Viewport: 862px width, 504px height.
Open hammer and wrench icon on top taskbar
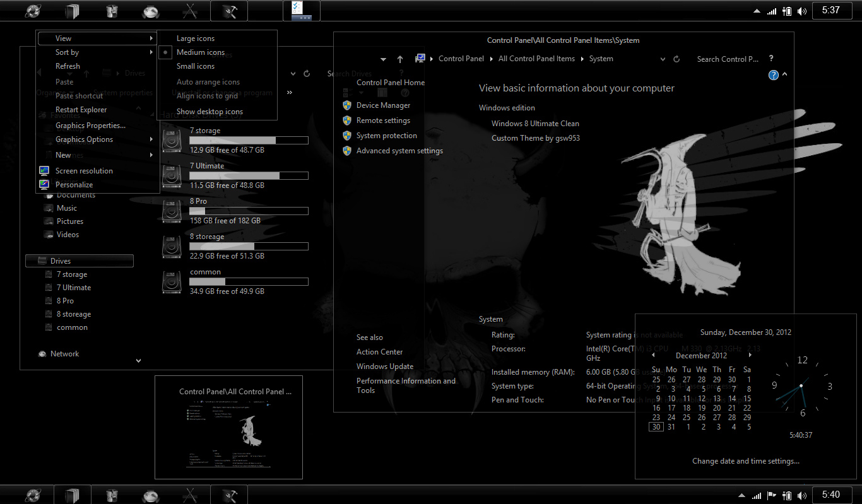[228, 11]
